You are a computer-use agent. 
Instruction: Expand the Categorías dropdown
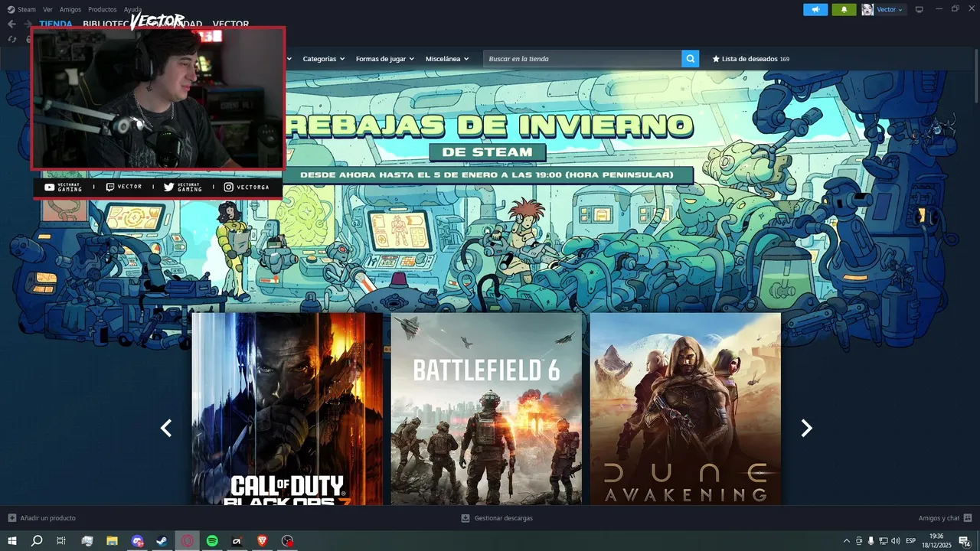pyautogui.click(x=324, y=59)
